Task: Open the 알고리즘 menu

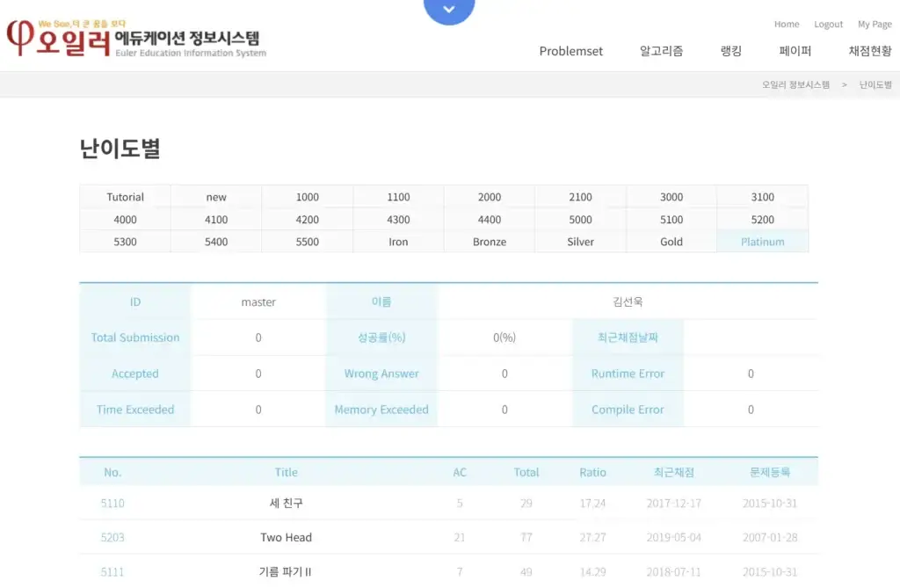Action: 660,51
